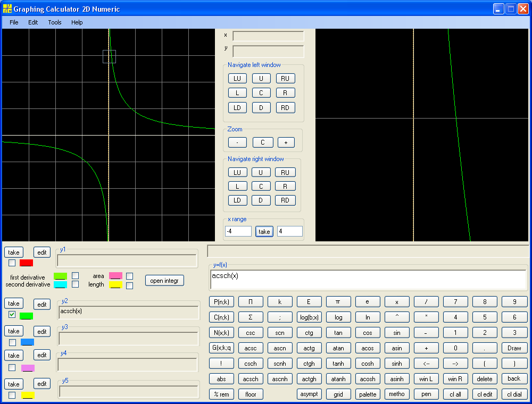Click the abs keypad button

pos(221,379)
